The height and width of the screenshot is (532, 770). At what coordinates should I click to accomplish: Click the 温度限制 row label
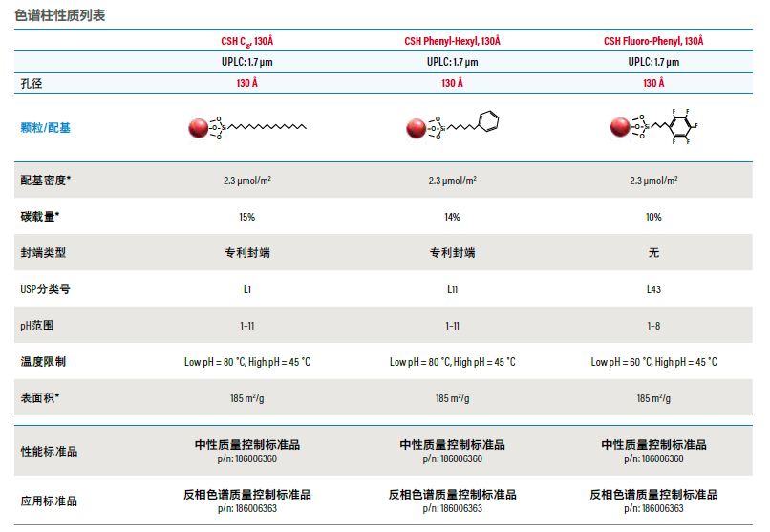[43, 362]
